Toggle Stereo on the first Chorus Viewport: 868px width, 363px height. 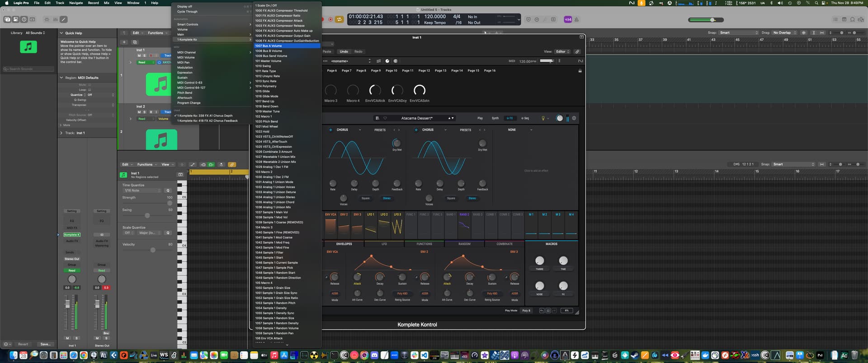pyautogui.click(x=387, y=198)
